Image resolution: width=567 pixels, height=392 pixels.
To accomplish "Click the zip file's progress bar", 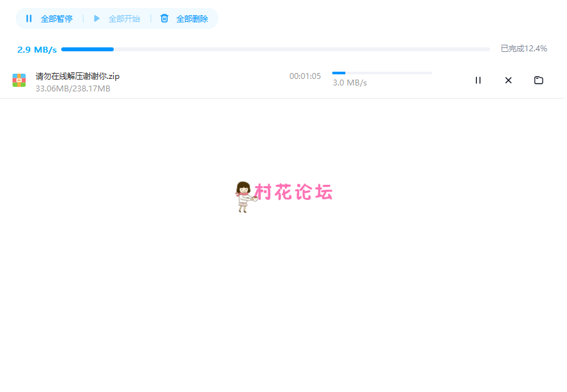I will click(382, 73).
